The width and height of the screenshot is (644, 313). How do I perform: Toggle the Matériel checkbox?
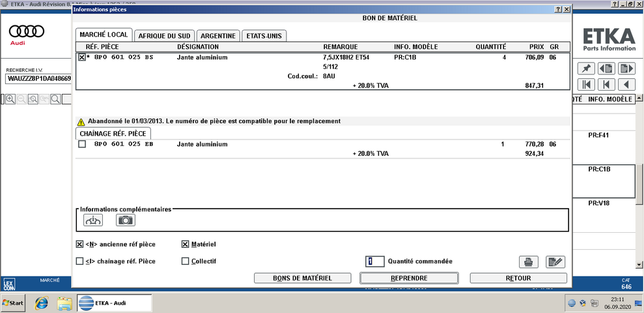185,245
